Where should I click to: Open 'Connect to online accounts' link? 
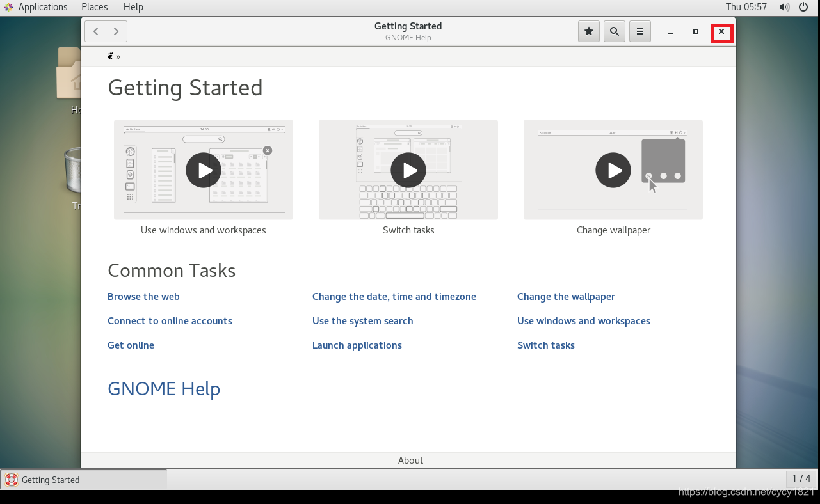pyautogui.click(x=170, y=321)
